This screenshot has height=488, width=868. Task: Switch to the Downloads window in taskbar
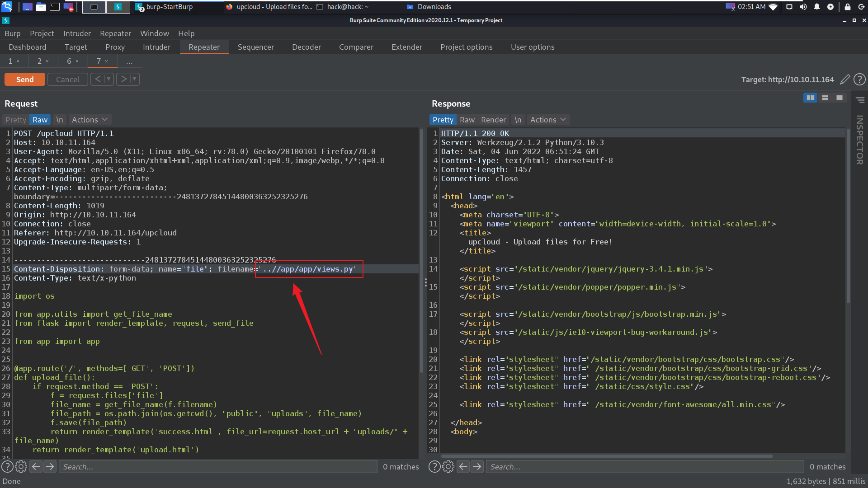(429, 7)
